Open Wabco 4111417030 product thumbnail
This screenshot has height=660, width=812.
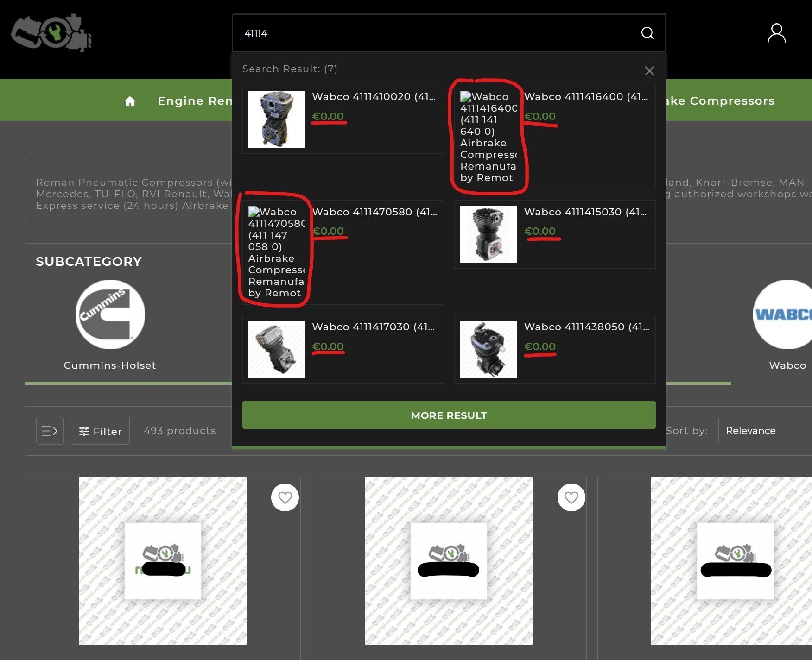click(277, 349)
